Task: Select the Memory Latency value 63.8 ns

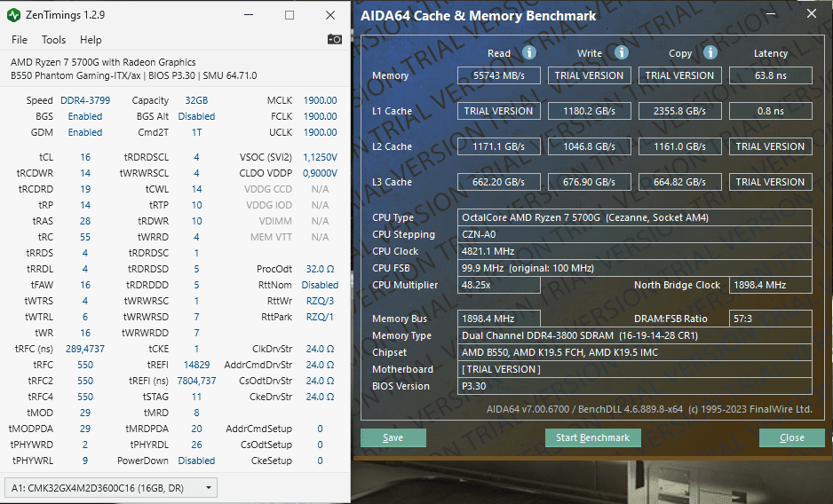Action: 770,75
